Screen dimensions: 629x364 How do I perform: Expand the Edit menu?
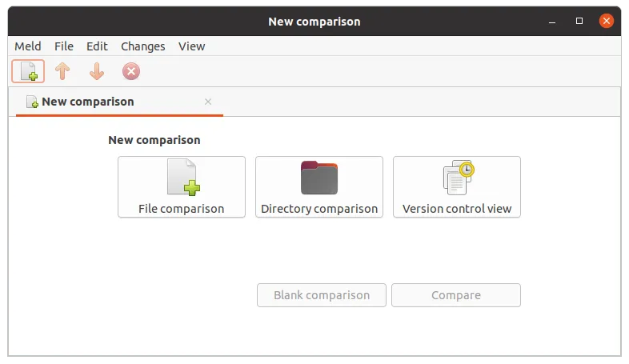(x=97, y=46)
